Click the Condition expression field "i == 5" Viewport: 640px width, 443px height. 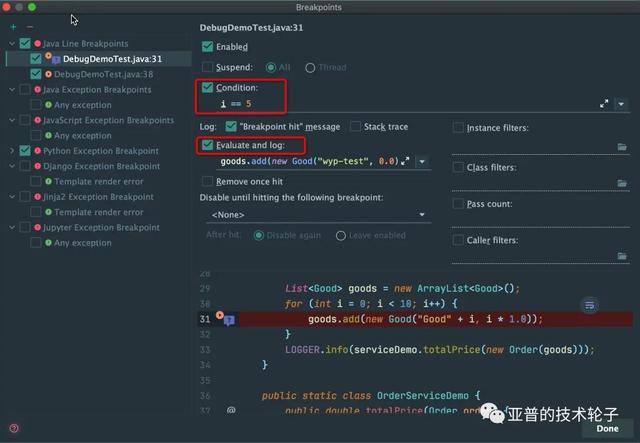pyautogui.click(x=406, y=104)
